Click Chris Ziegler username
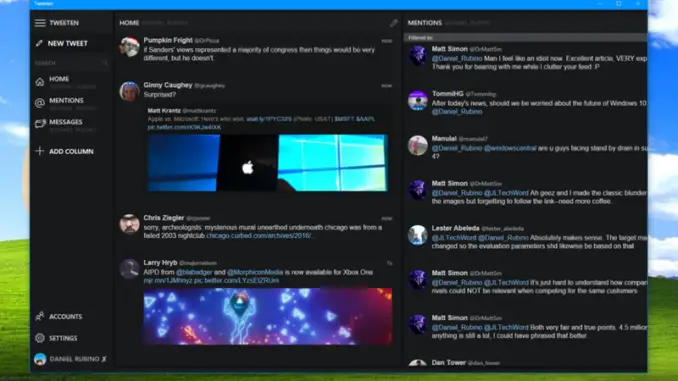The width and height of the screenshot is (678, 381). (164, 218)
